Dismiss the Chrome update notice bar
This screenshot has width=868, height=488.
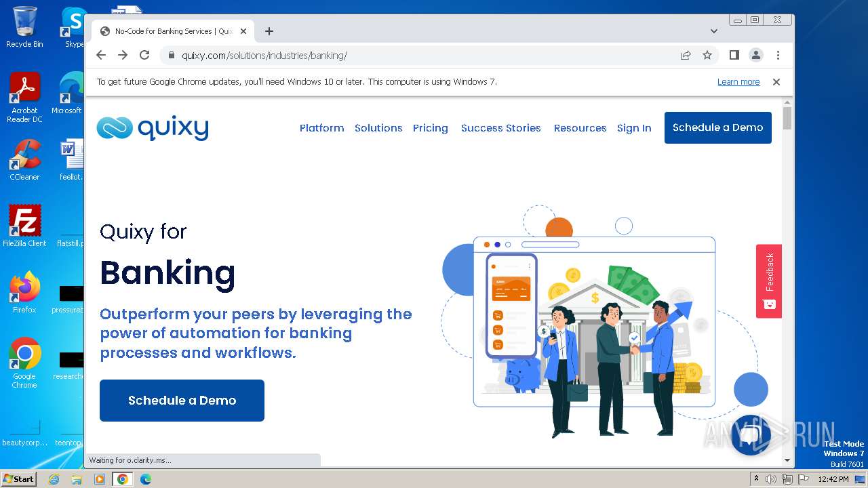(776, 81)
